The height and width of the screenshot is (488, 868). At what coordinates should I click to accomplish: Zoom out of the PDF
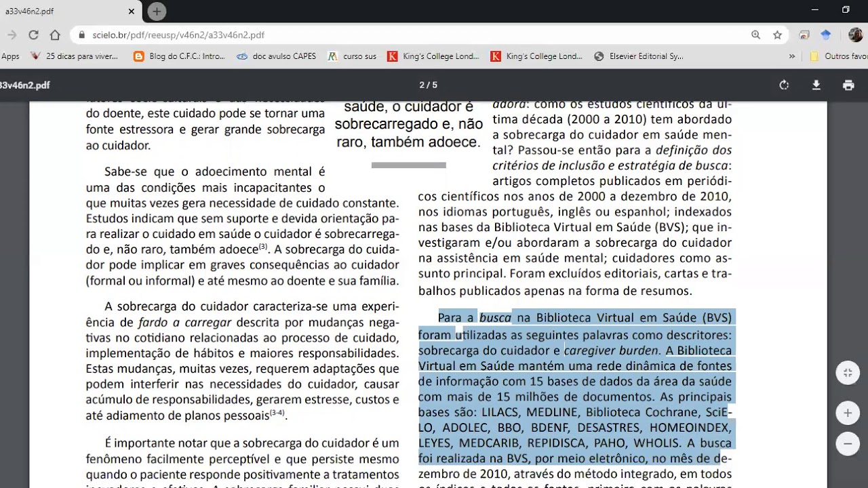click(848, 444)
